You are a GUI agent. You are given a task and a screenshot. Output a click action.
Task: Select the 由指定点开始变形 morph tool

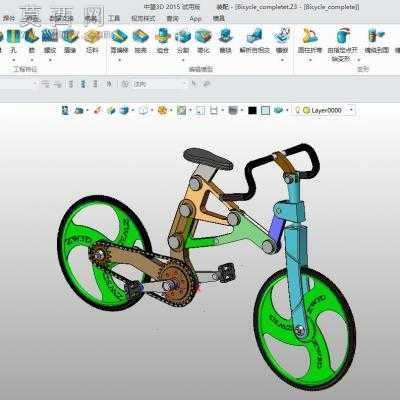[x=342, y=45]
